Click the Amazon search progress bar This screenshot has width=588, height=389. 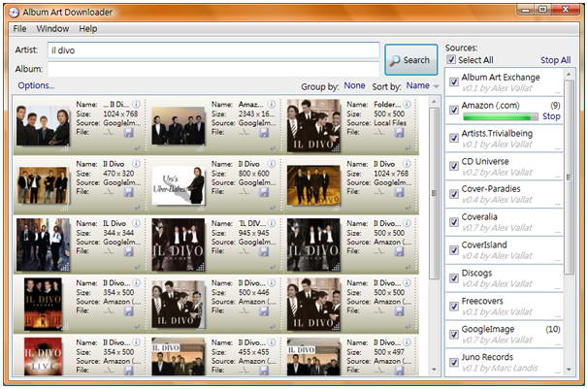coord(501,117)
